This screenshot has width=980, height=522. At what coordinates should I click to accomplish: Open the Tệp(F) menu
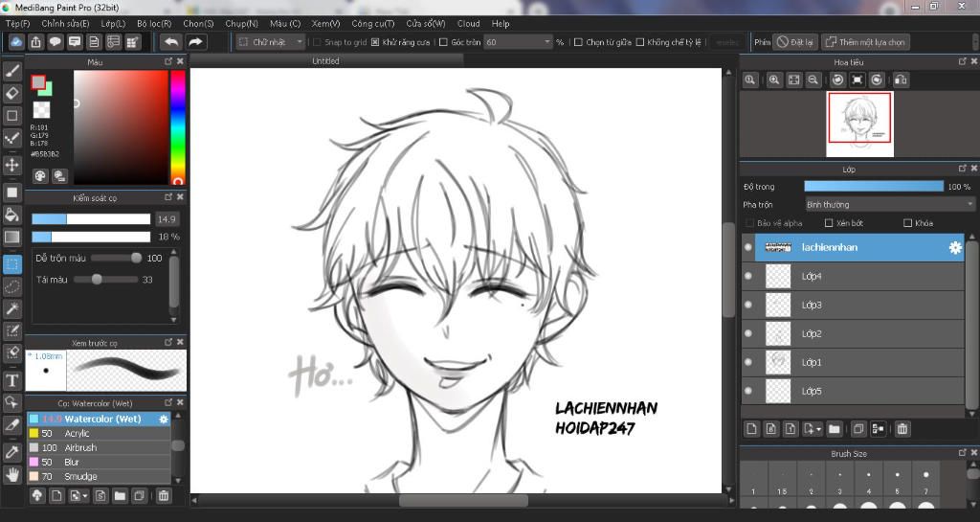coord(17,24)
